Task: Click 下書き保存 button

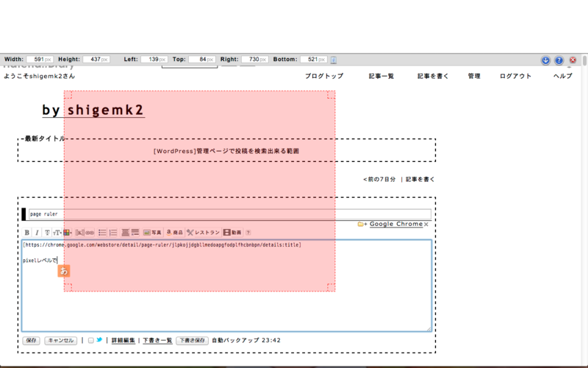Action: pyautogui.click(x=192, y=341)
